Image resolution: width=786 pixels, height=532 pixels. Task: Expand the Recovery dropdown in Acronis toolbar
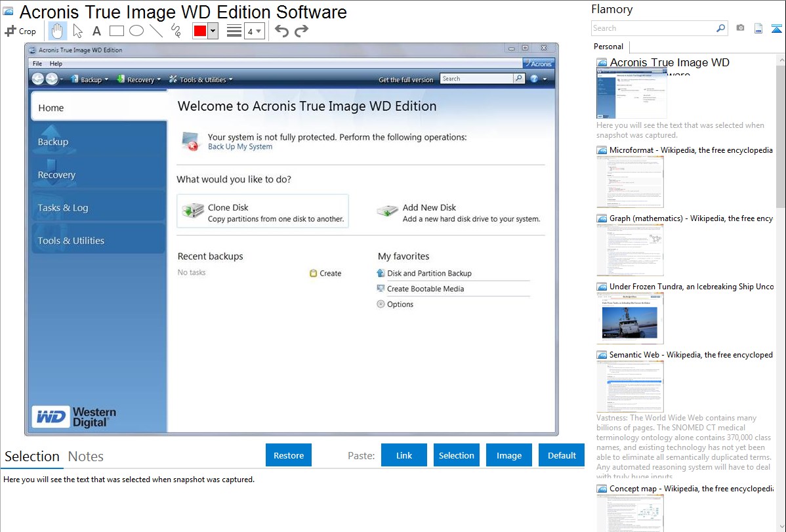(159, 79)
